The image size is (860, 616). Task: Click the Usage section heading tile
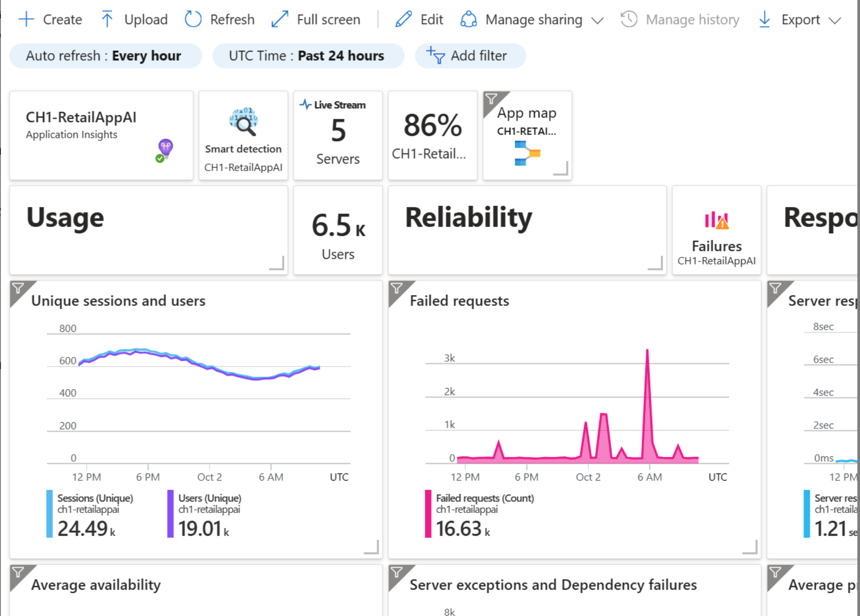pyautogui.click(x=149, y=230)
